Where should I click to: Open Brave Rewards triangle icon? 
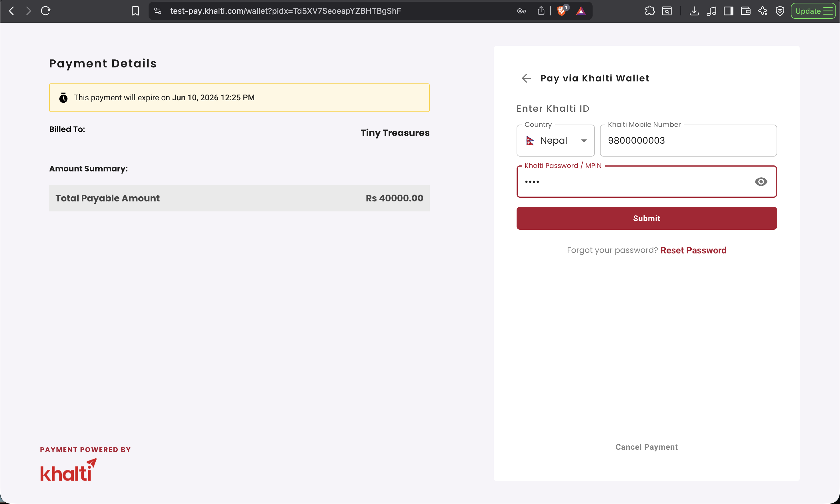tap(581, 11)
